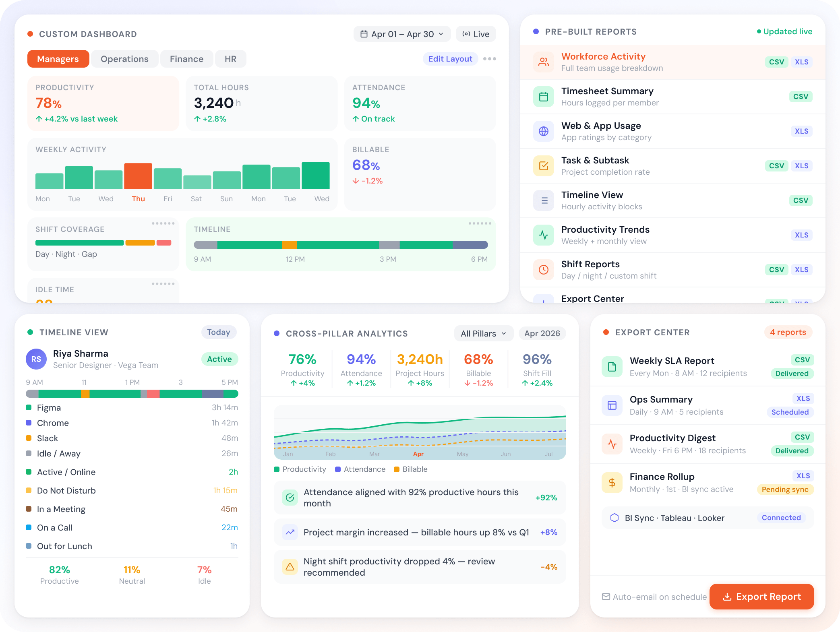Click the Shift Coverage progress bar
Viewport: 840px width, 632px height.
(103, 243)
